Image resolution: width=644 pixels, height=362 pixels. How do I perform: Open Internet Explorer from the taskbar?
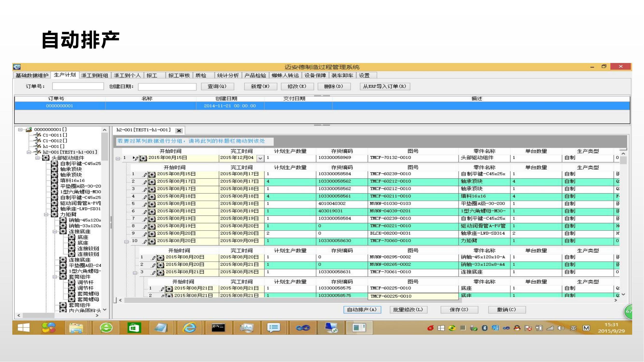(190, 328)
